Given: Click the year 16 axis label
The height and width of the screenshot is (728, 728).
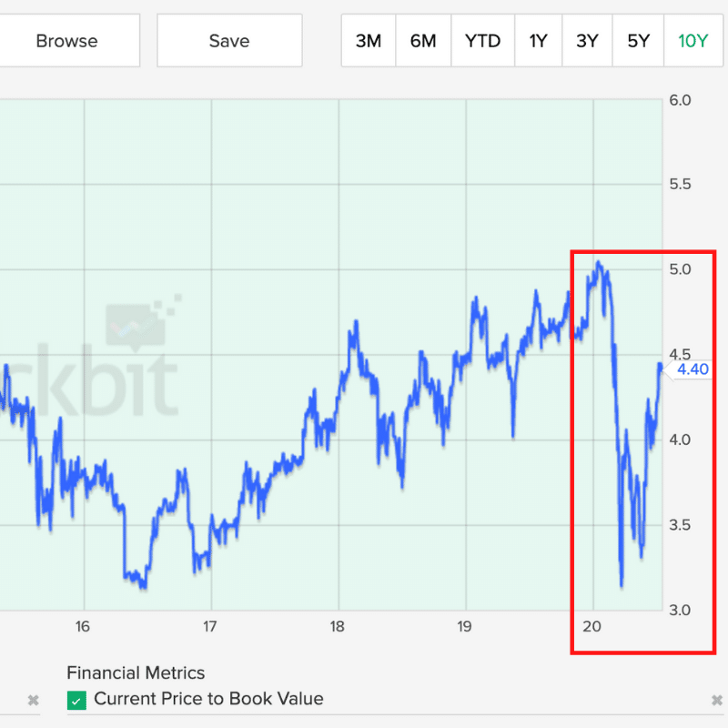Looking at the screenshot, I should pos(84,627).
